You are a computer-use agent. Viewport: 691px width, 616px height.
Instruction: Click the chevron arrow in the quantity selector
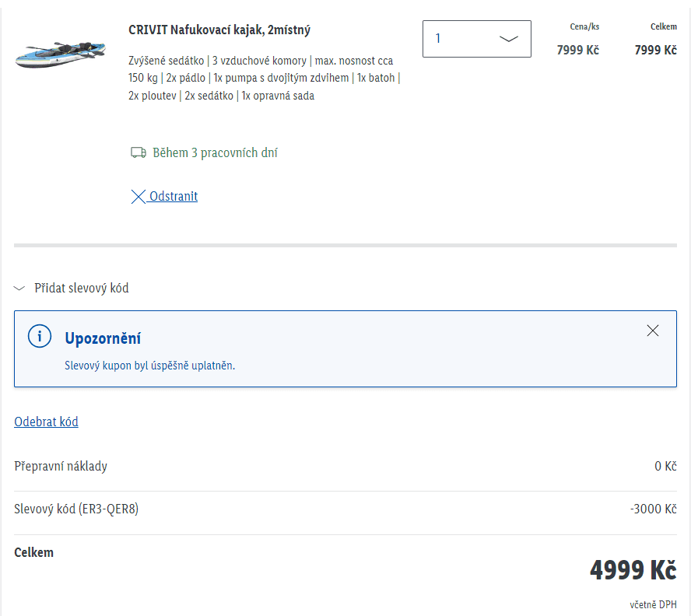[x=508, y=39]
